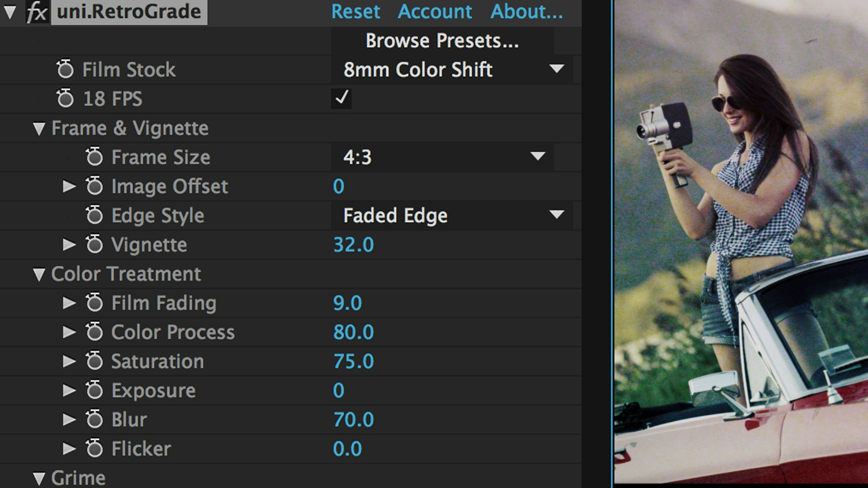Click the Blur stopwatch icon
This screenshot has height=488, width=868.
pos(94,419)
